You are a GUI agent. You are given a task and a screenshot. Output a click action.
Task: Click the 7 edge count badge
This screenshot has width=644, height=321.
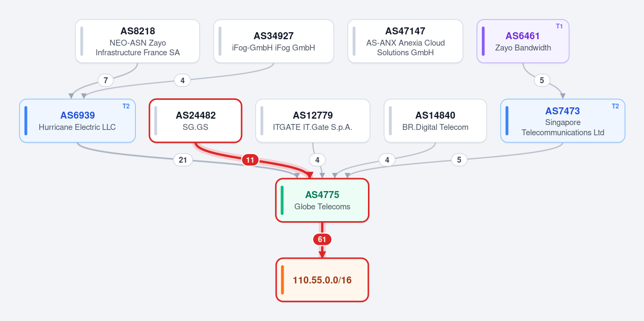(106, 80)
